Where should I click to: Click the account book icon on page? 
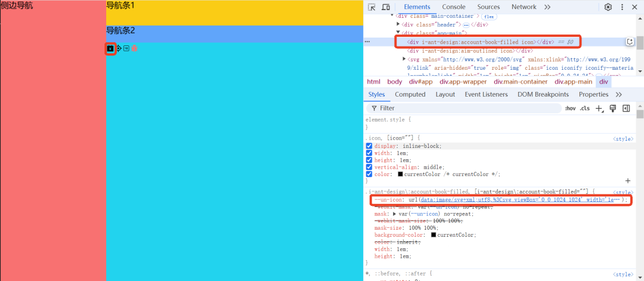[110, 48]
